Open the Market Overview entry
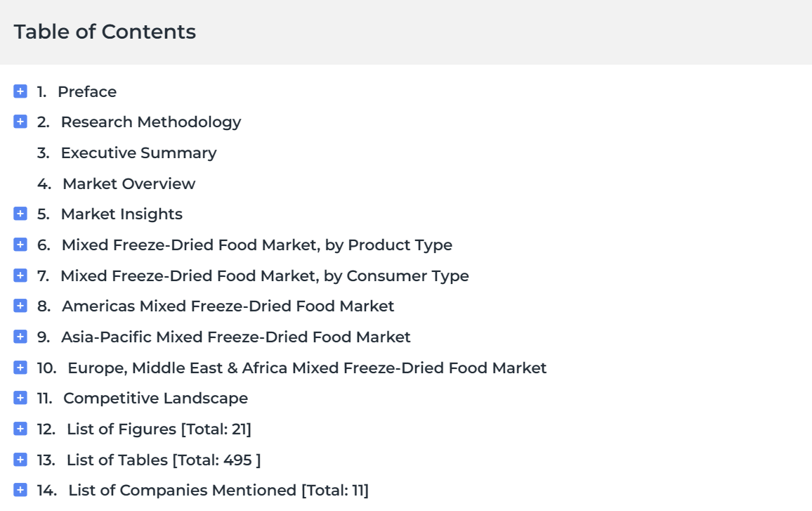This screenshot has height=511, width=812. click(129, 183)
